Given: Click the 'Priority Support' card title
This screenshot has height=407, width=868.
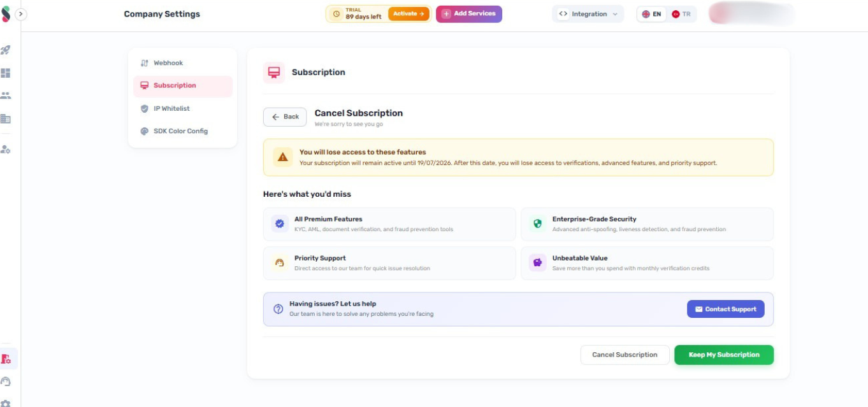Looking at the screenshot, I should [x=320, y=258].
